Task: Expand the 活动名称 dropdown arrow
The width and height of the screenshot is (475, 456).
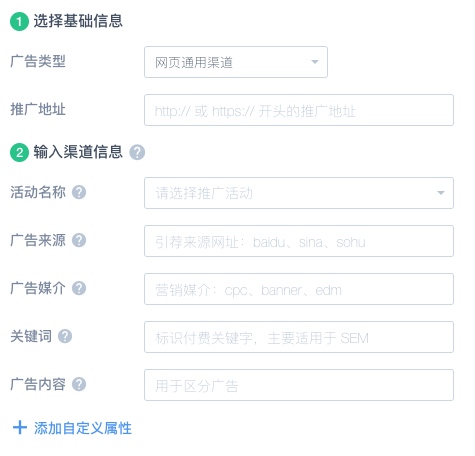Action: pyautogui.click(x=441, y=193)
